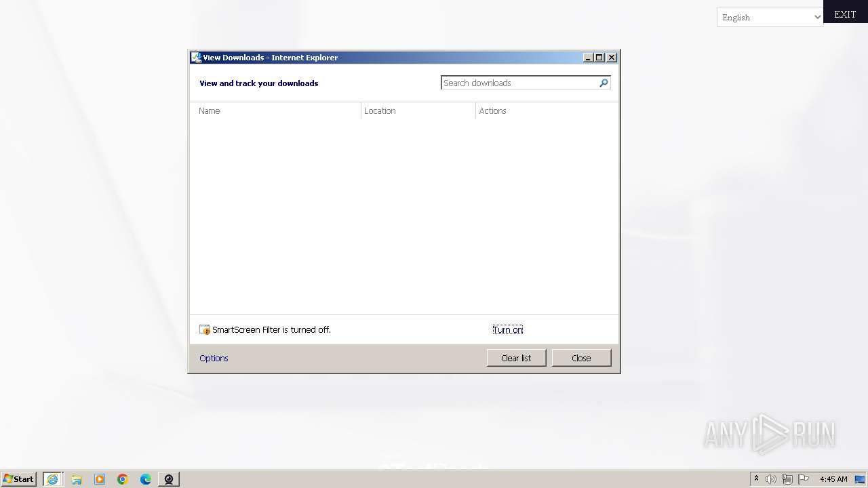Open Internet Explorer from the taskbar
The image size is (868, 488).
coord(53,479)
